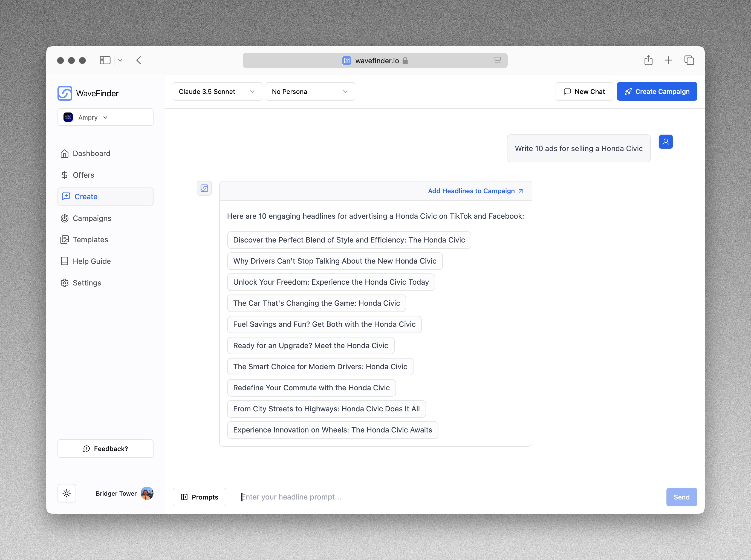Show the browser tab overview icon
Viewport: 751px width, 560px height.
[x=689, y=60]
